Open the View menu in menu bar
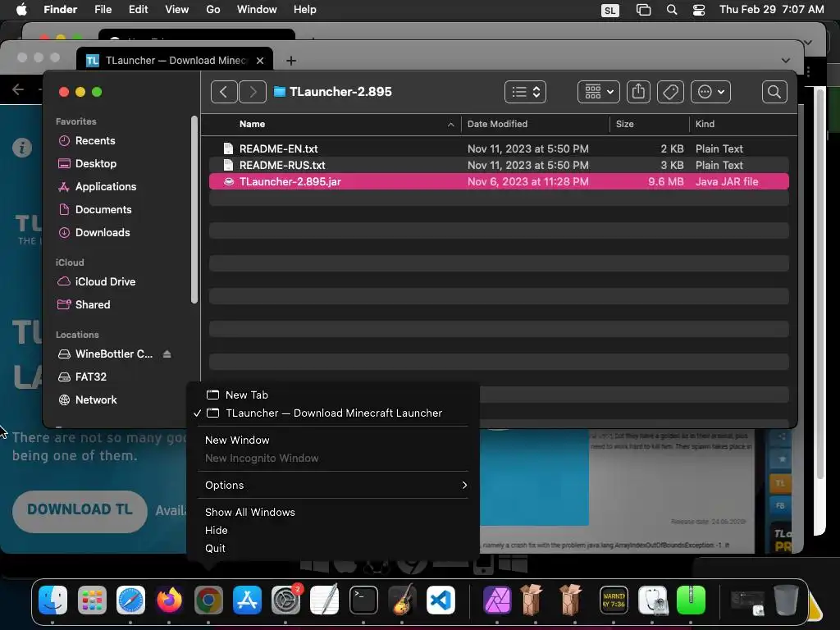Image resolution: width=840 pixels, height=630 pixels. (x=177, y=10)
